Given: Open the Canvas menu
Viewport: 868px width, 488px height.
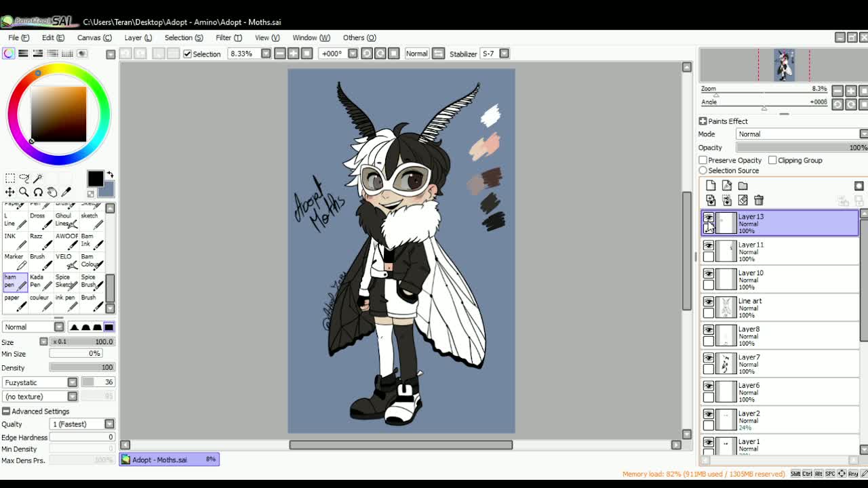Looking at the screenshot, I should [94, 38].
